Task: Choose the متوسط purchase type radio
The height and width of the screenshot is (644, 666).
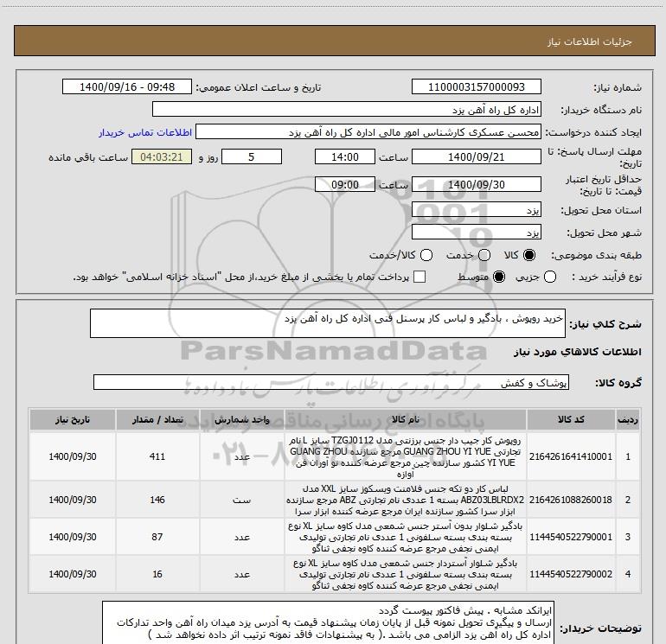Action: [499, 277]
